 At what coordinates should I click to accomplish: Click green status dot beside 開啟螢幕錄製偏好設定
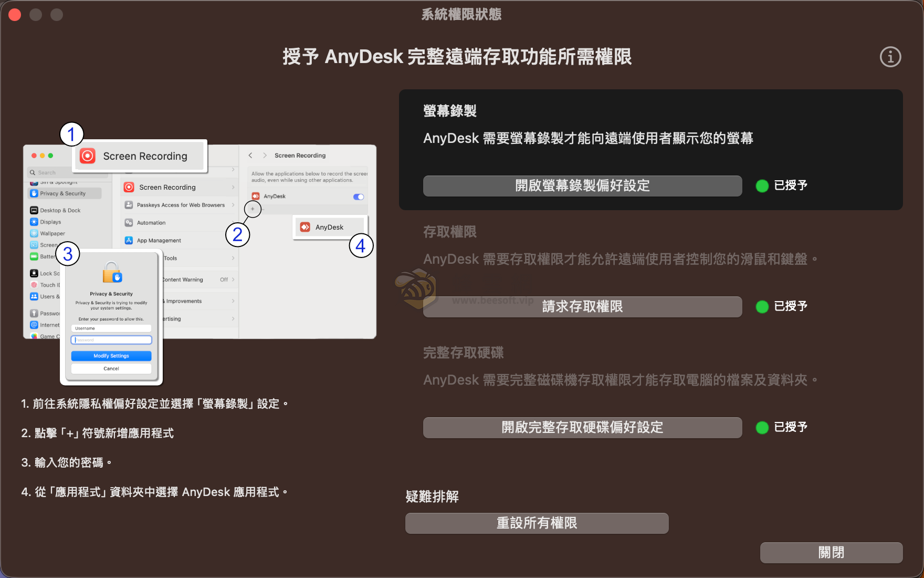click(762, 185)
